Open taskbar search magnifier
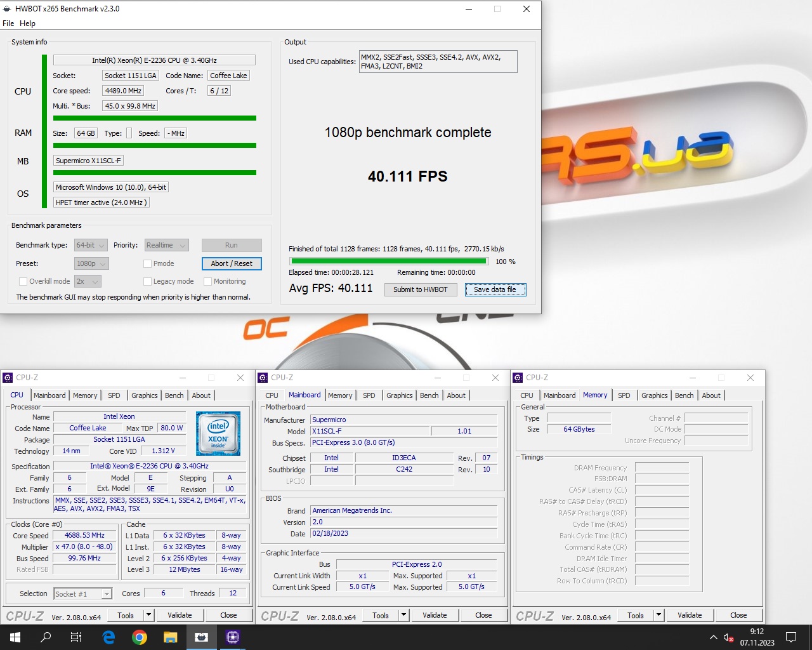 [46, 637]
